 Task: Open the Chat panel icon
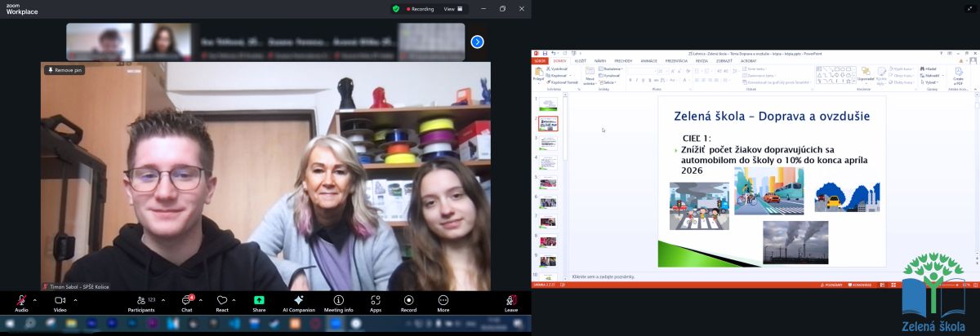pos(186,300)
